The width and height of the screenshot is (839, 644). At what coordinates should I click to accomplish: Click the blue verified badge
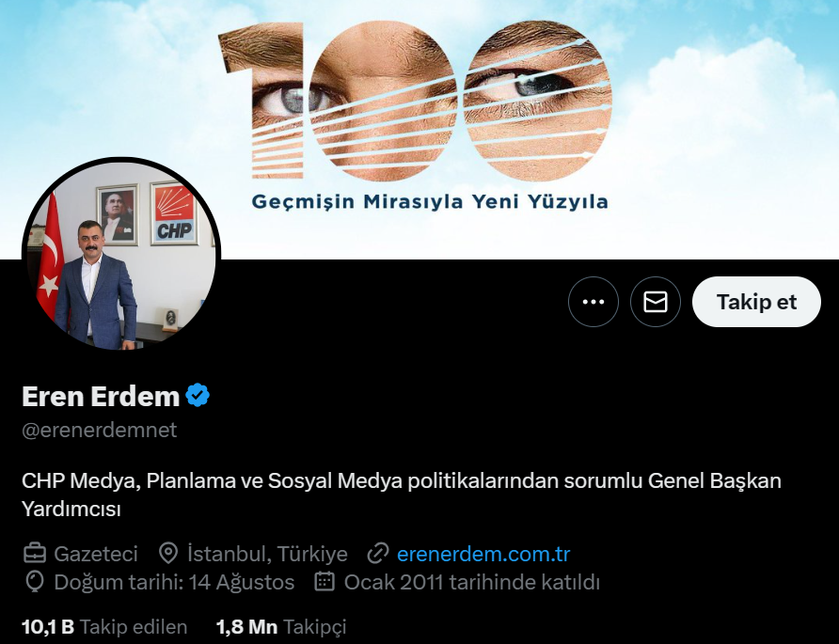[x=198, y=395]
